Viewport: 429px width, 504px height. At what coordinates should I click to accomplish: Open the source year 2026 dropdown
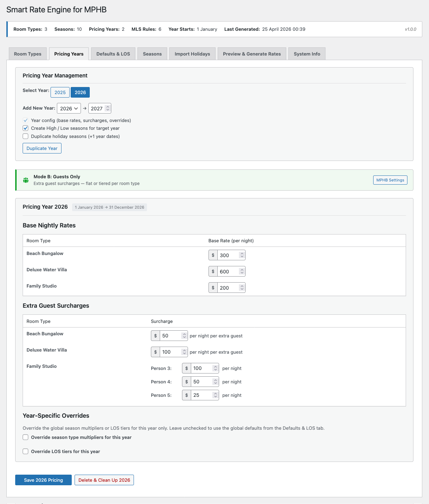pos(69,108)
